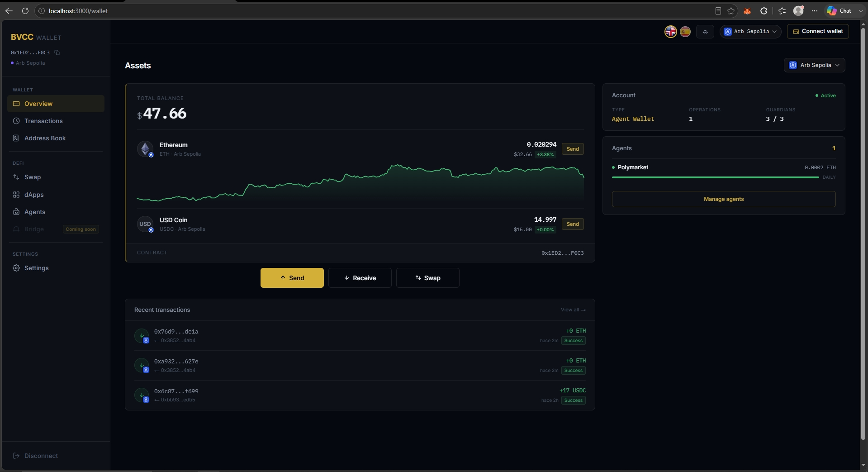Screen dimensions: 868x472
Task: Click the Agent Wallet type value
Action: 633,119
